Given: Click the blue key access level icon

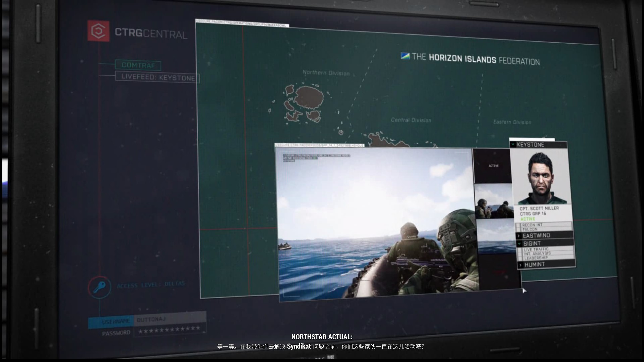Looking at the screenshot, I should pos(99,287).
